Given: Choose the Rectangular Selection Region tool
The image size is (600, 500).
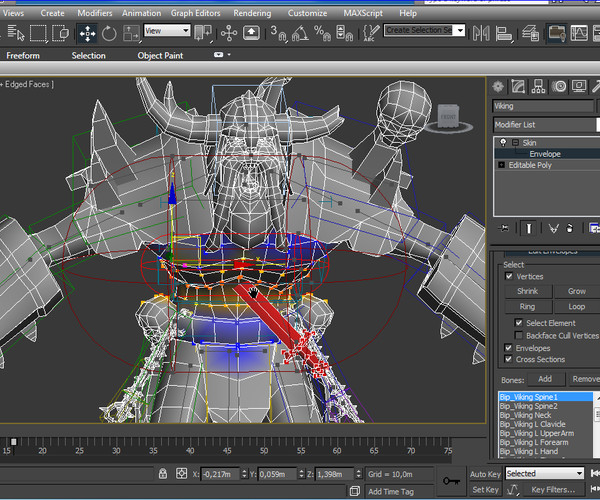Looking at the screenshot, I should tap(38, 33).
